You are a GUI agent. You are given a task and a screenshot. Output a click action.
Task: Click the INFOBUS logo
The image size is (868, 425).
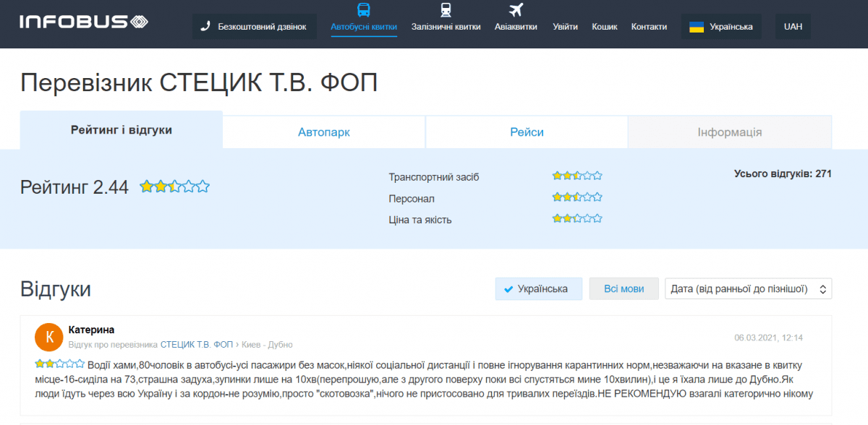tap(83, 22)
